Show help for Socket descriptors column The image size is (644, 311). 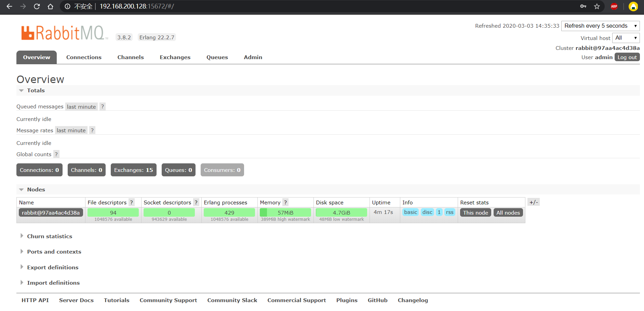[x=196, y=203]
